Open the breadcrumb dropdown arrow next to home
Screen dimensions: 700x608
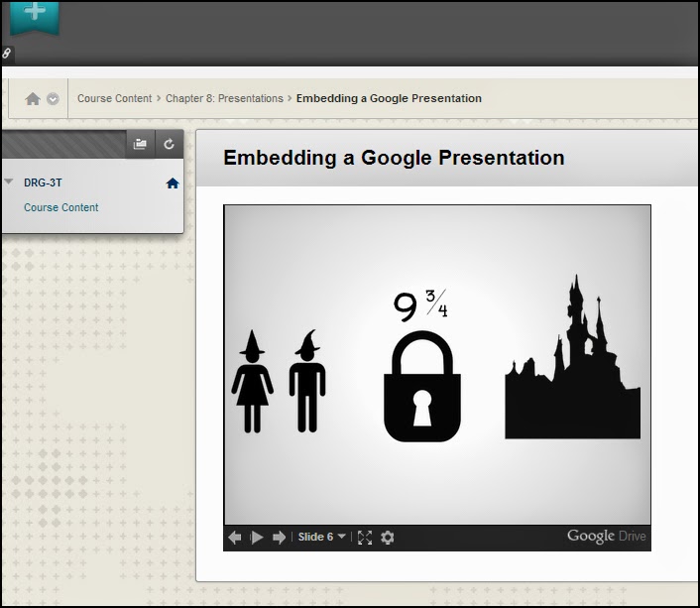tap(53, 99)
